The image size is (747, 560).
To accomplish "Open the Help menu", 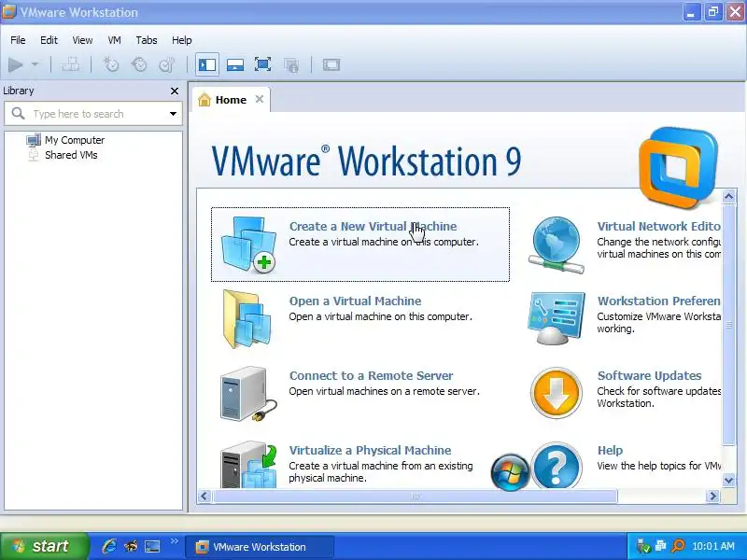I will (181, 40).
